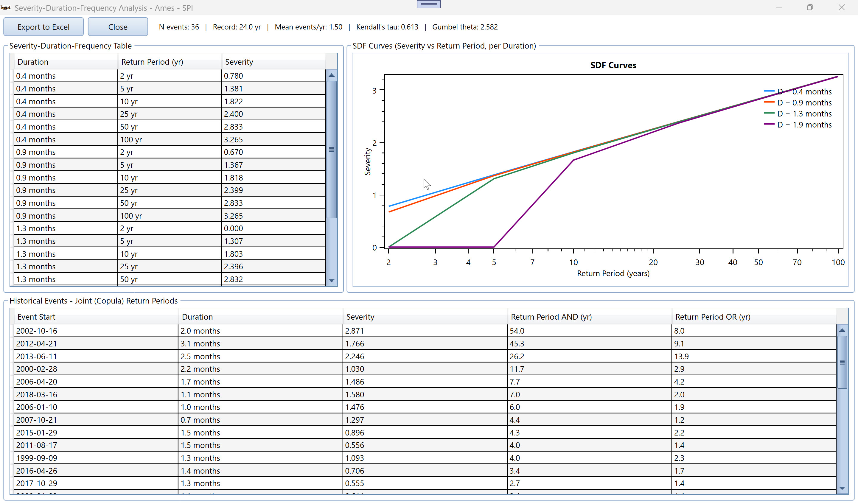Click the SDF Curves chart title
The image size is (858, 504).
613,65
